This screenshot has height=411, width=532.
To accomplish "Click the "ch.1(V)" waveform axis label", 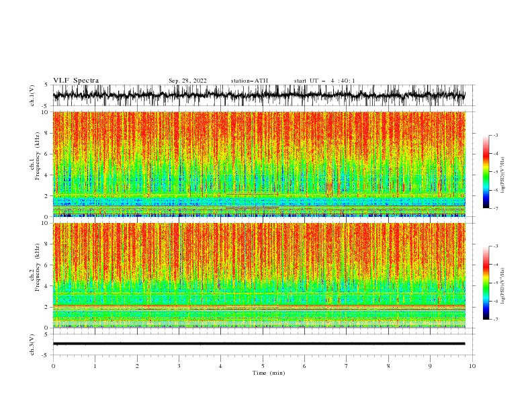I will (32, 95).
